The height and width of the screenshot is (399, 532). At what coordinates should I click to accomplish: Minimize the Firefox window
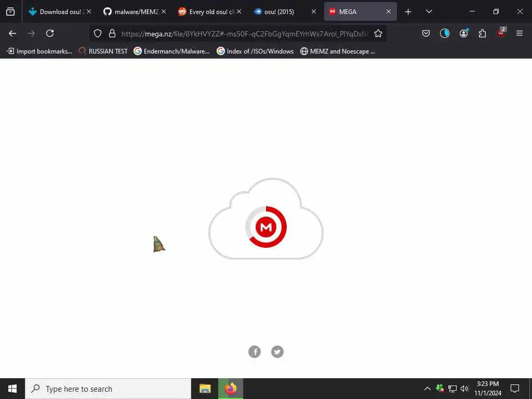[x=472, y=11]
